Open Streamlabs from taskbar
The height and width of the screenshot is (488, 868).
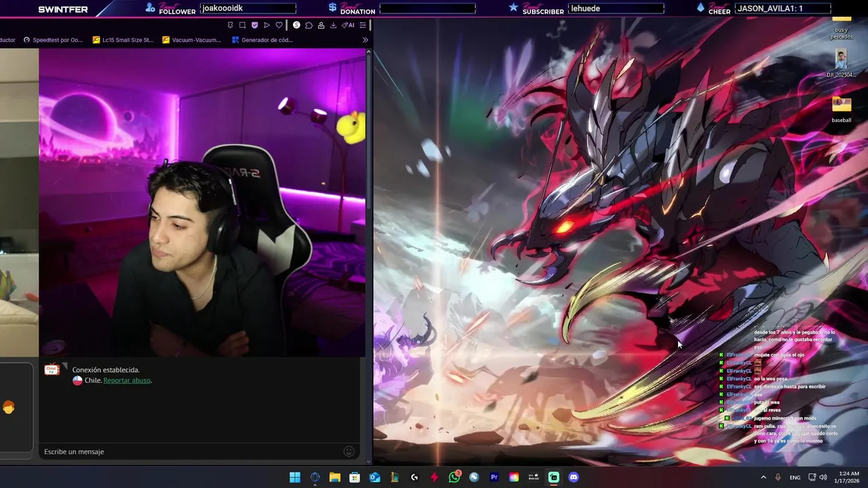coord(554,477)
